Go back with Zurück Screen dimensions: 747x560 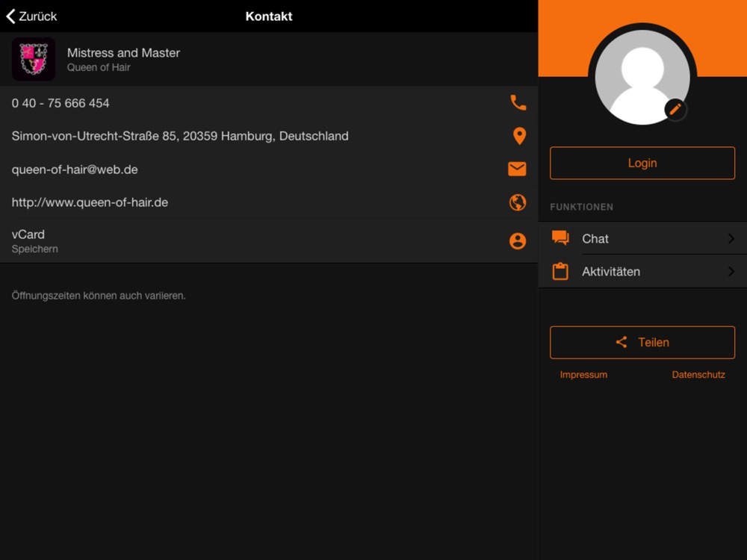tap(31, 16)
